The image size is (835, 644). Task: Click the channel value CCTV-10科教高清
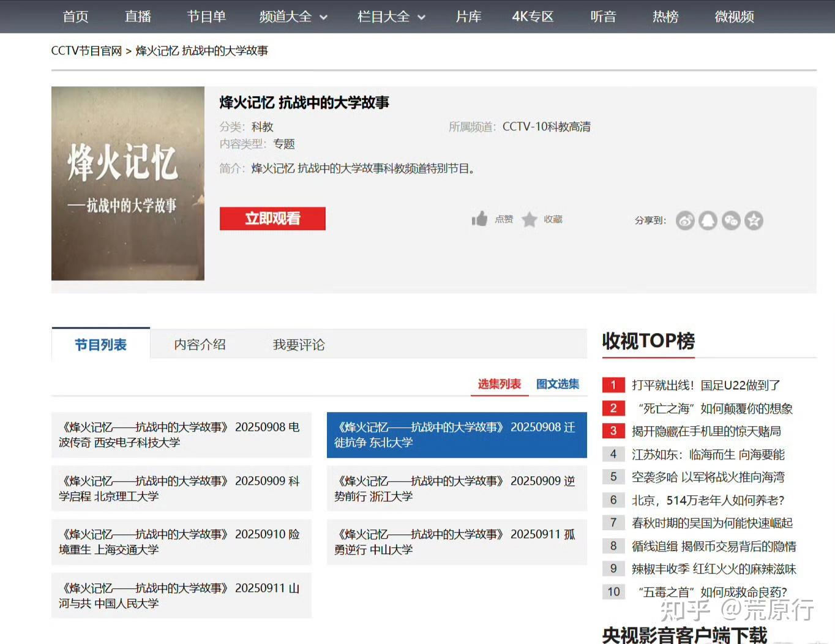[x=547, y=127]
